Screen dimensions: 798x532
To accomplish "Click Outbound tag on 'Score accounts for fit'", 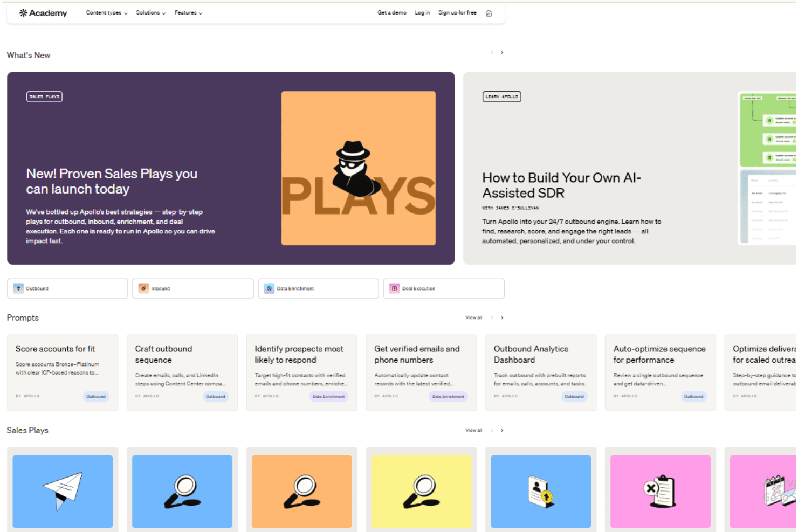I will (x=96, y=396).
